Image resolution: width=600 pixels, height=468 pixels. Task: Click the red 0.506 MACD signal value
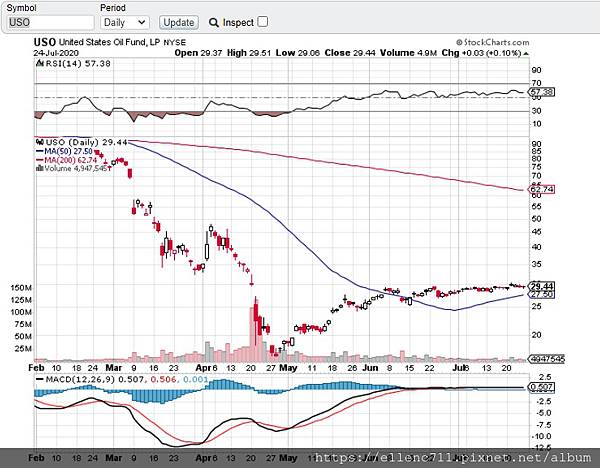[x=163, y=379]
